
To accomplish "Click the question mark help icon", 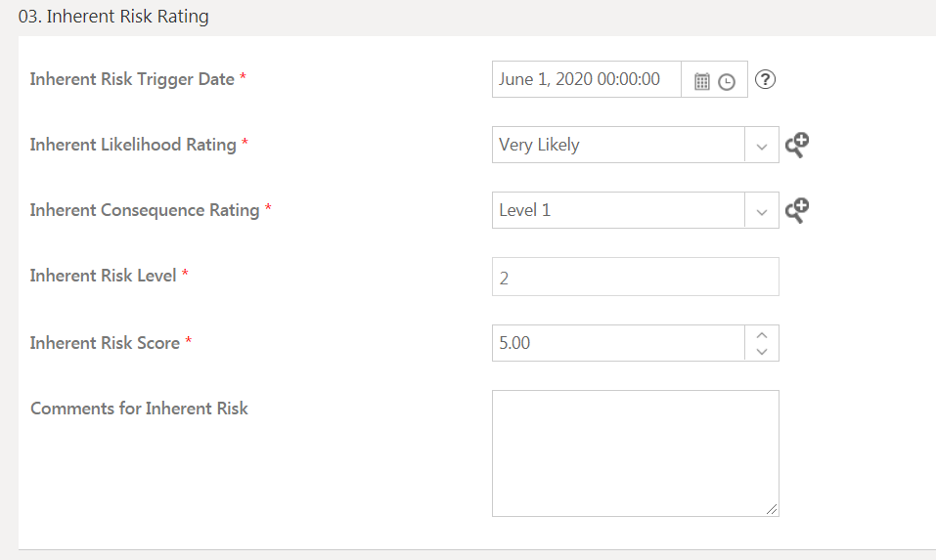I will pyautogui.click(x=766, y=80).
